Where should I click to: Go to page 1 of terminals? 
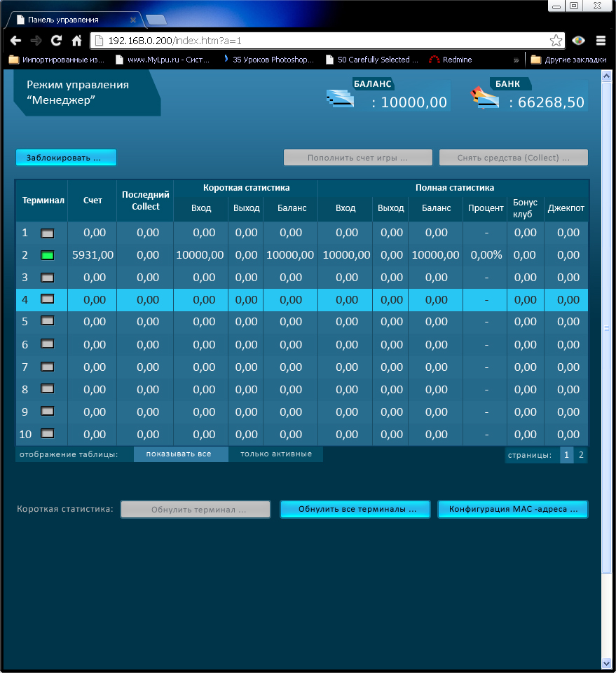567,455
